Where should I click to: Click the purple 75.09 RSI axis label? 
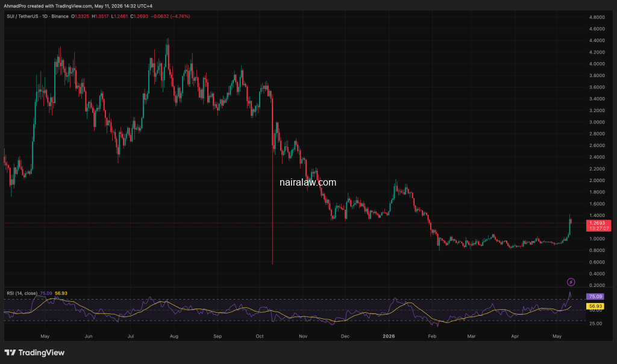(595, 297)
